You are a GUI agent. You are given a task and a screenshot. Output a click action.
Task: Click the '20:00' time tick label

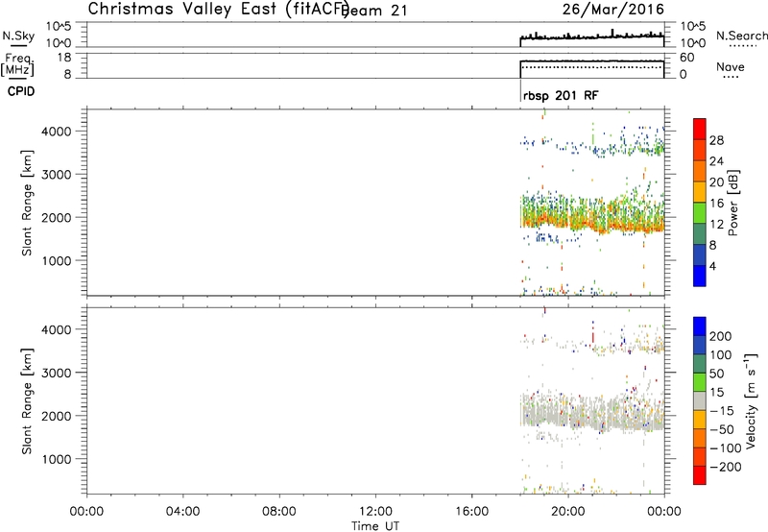pos(568,512)
